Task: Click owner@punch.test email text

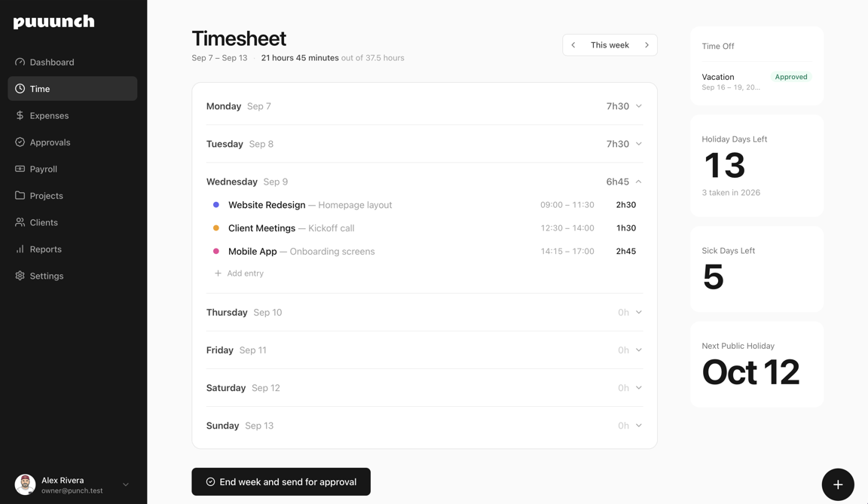Action: (x=72, y=490)
